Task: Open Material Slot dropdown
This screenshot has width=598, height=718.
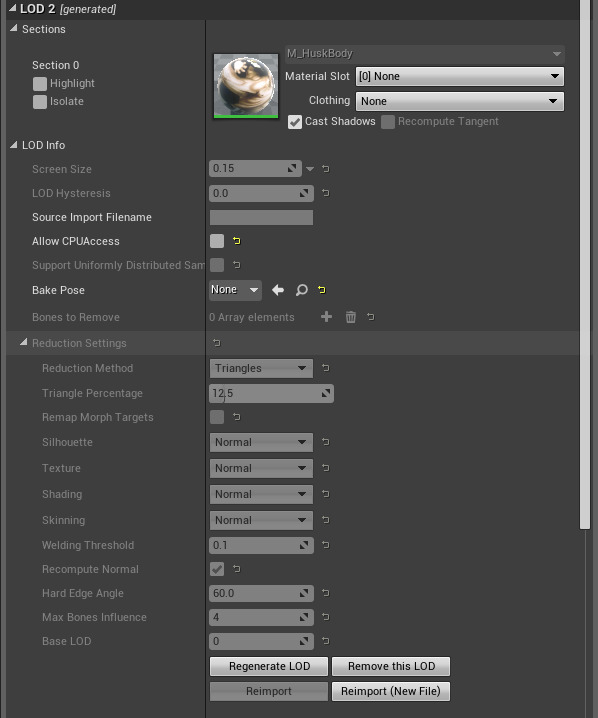Action: tap(460, 76)
